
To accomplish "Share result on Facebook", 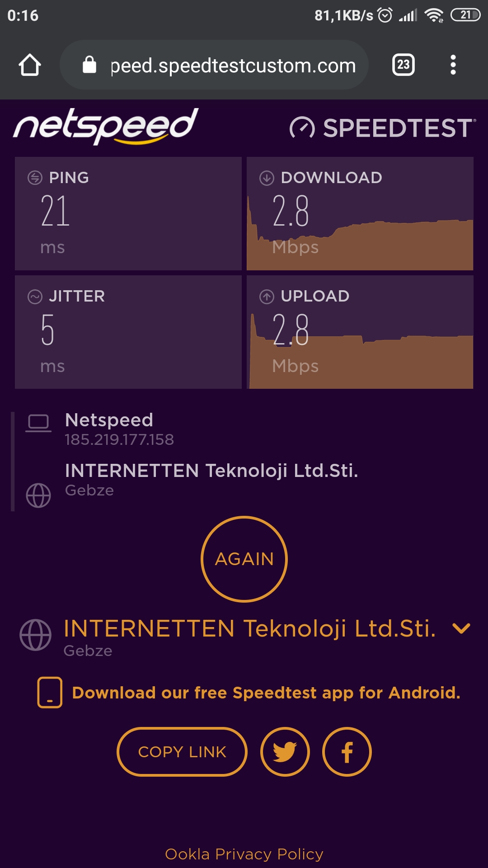I will click(x=347, y=752).
